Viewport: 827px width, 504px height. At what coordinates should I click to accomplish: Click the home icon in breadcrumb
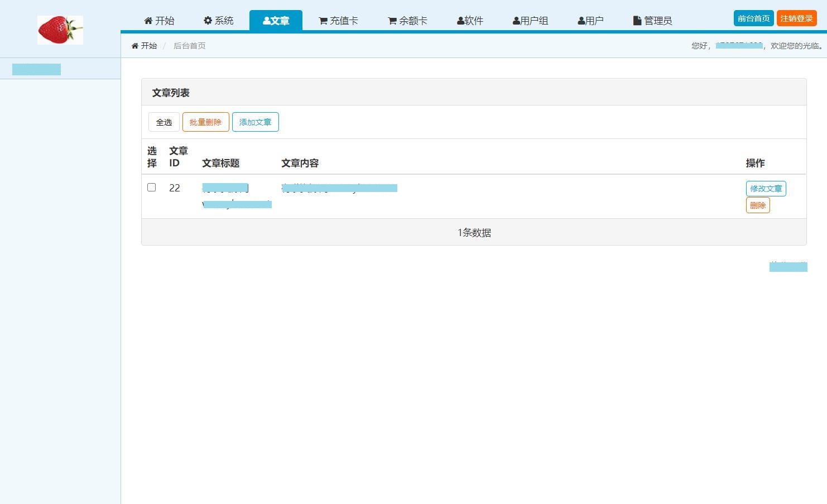pos(135,46)
